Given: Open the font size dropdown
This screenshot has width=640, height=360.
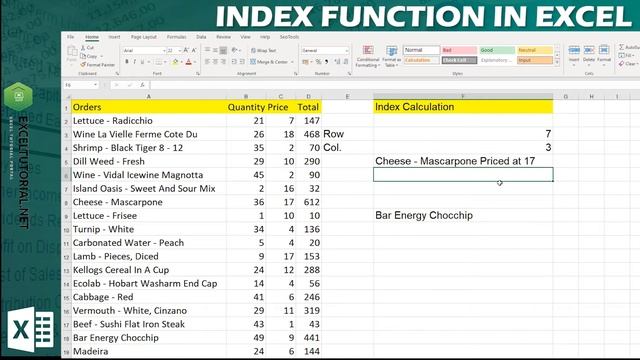Looking at the screenshot, I should (180, 51).
